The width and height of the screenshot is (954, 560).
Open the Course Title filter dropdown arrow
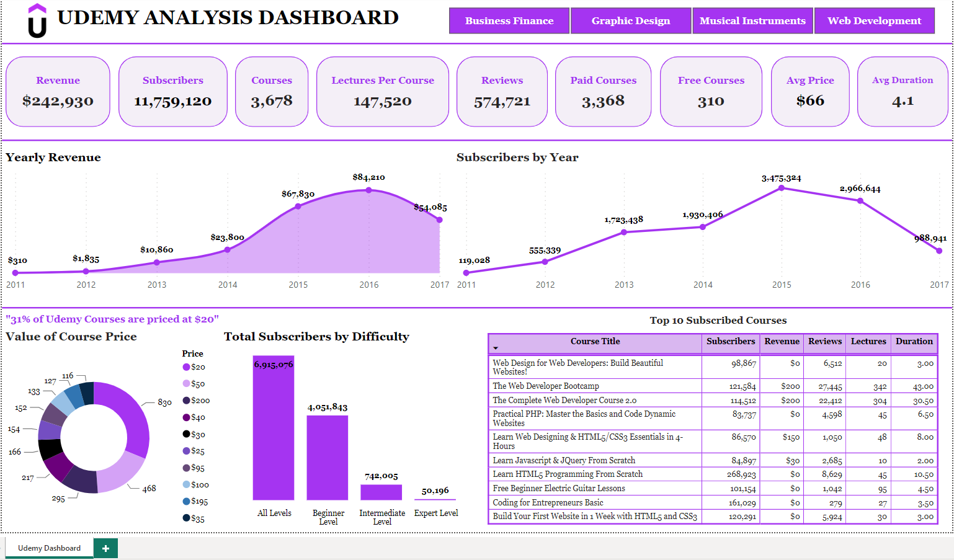click(496, 348)
